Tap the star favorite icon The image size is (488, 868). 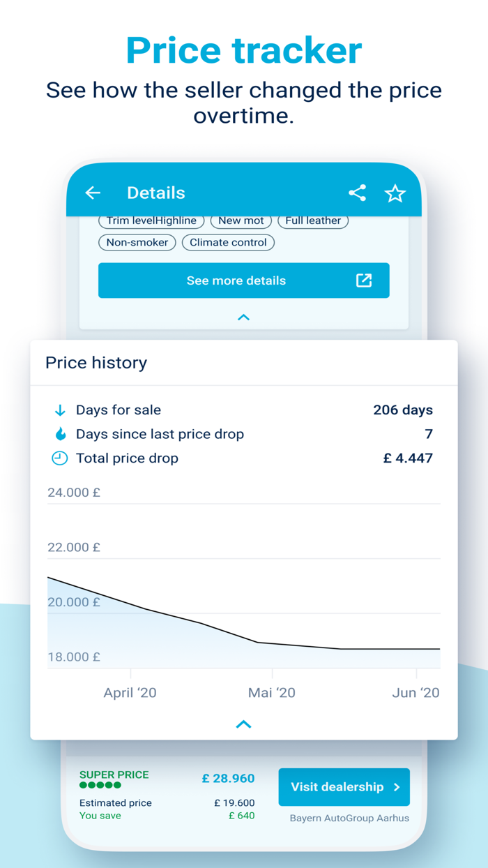pos(395,193)
